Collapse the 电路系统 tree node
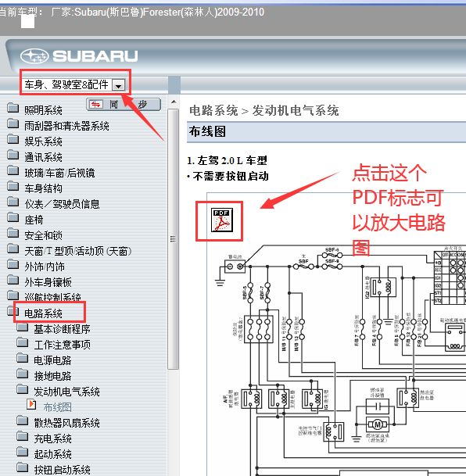Screen dimensions: 466x476 pyautogui.click(x=44, y=313)
